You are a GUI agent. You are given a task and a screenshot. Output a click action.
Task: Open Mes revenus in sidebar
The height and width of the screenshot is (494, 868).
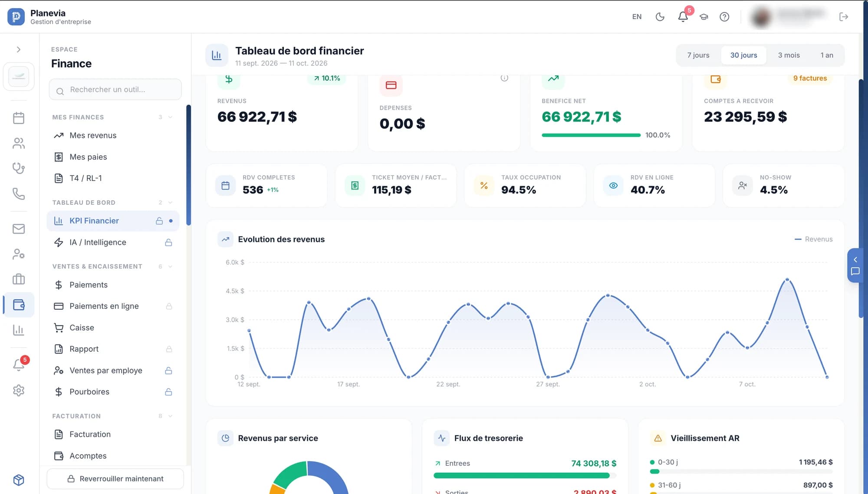click(x=113, y=135)
